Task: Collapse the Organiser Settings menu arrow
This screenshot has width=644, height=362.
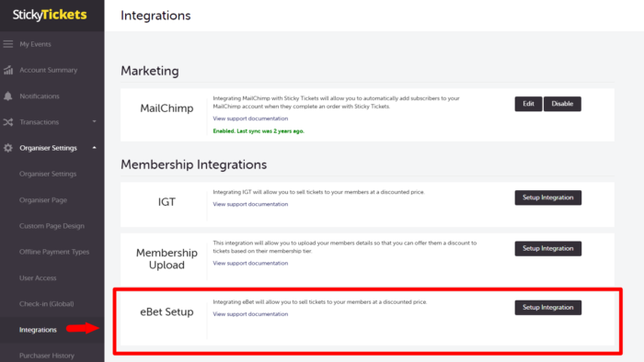Action: pos(95,148)
